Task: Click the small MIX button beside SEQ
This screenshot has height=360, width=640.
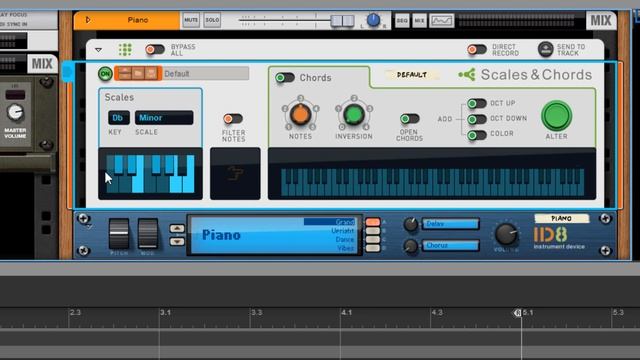Action: tap(419, 20)
